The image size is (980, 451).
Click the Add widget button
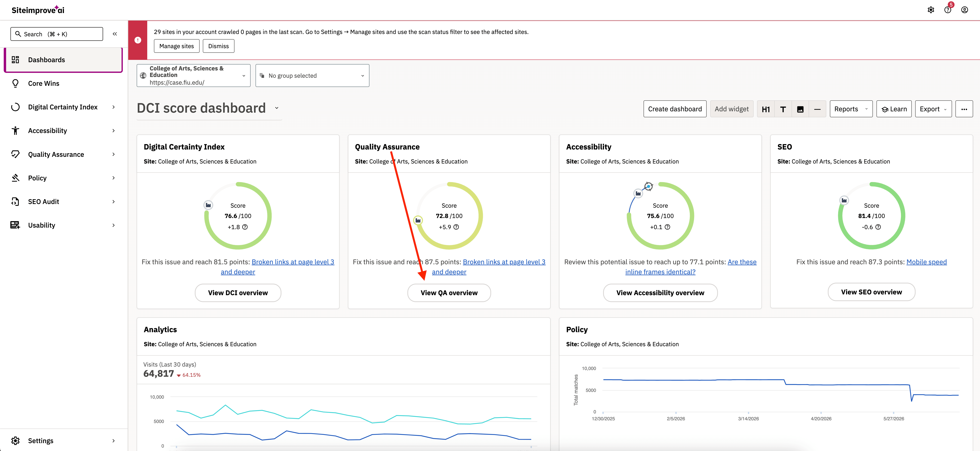click(x=732, y=109)
